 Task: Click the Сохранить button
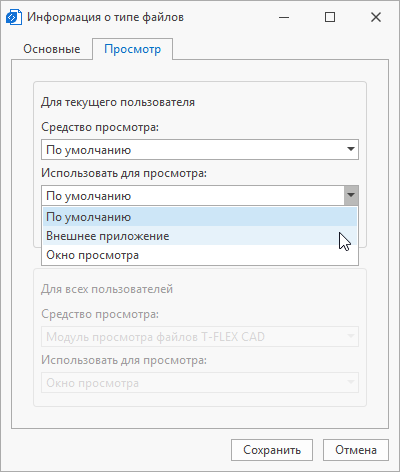[272, 450]
